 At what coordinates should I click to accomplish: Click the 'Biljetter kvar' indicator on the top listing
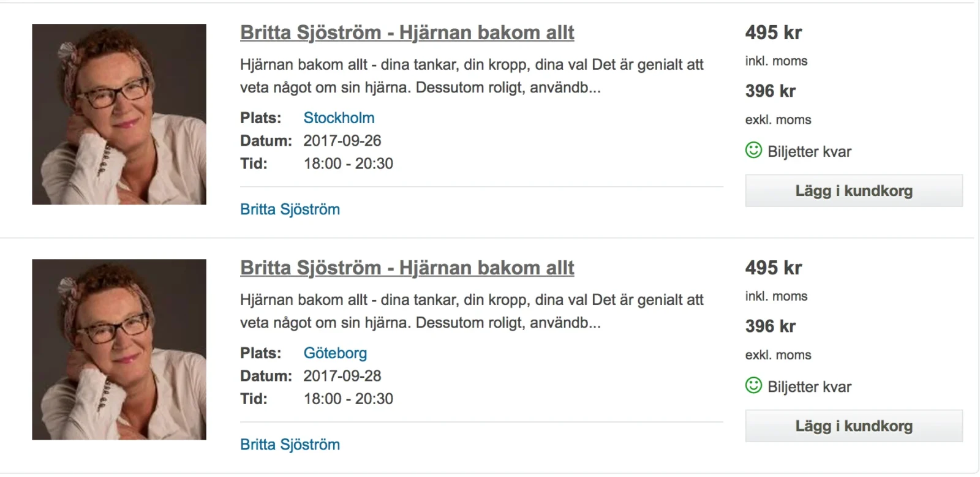[x=809, y=151]
